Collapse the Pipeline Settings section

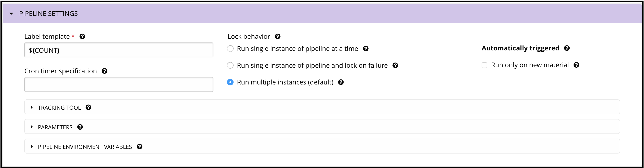coord(11,14)
